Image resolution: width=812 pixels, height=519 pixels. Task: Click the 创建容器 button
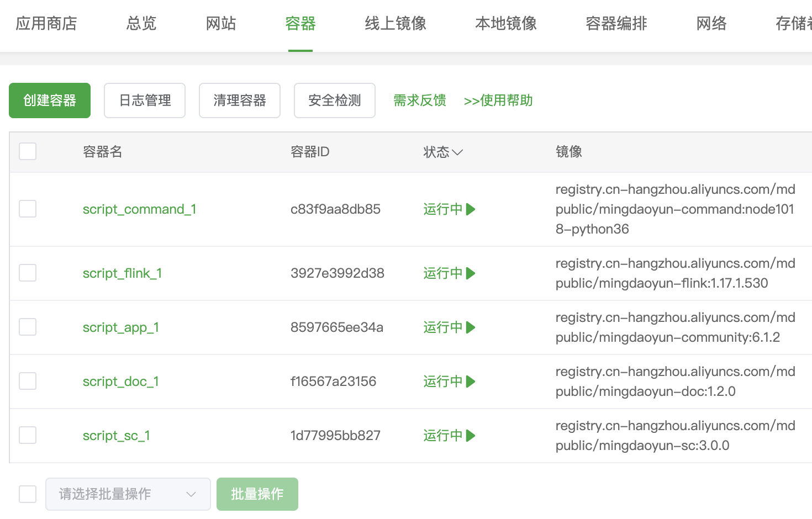point(50,100)
